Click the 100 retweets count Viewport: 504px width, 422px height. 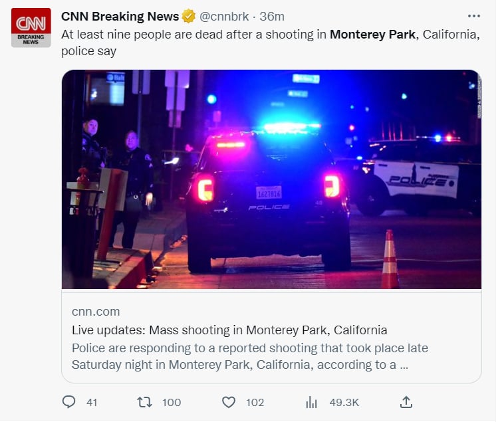172,403
